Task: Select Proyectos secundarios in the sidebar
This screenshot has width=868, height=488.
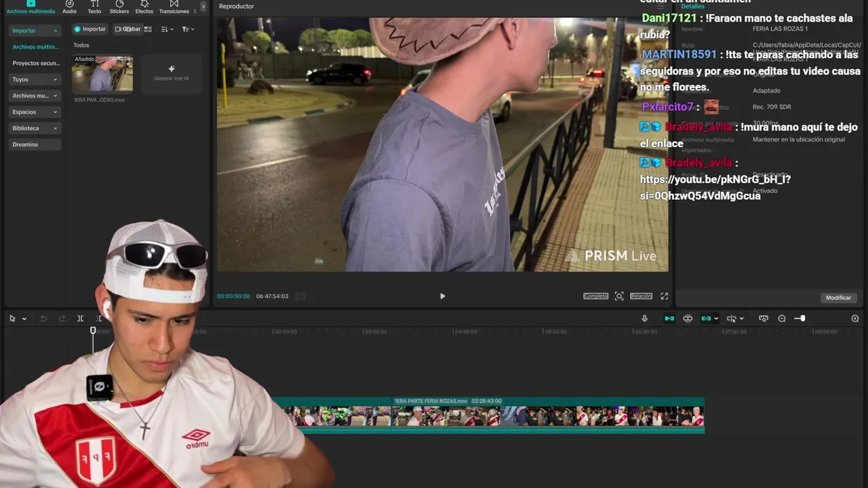Action: coord(35,63)
